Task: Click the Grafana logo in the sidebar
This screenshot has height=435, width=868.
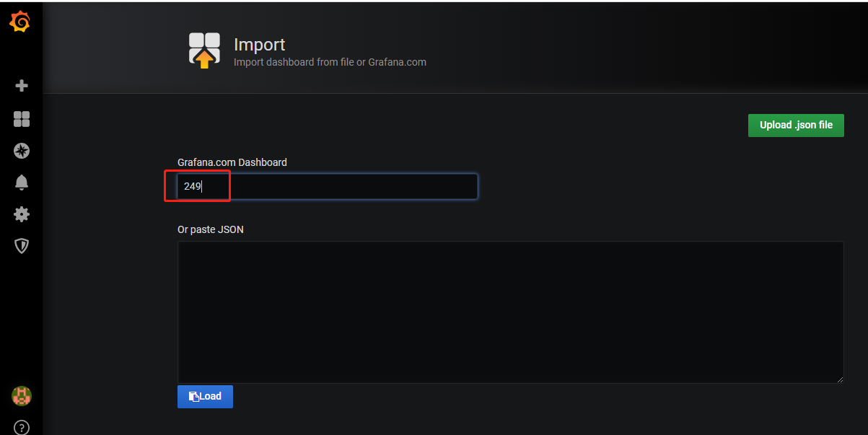Action: pyautogui.click(x=21, y=22)
